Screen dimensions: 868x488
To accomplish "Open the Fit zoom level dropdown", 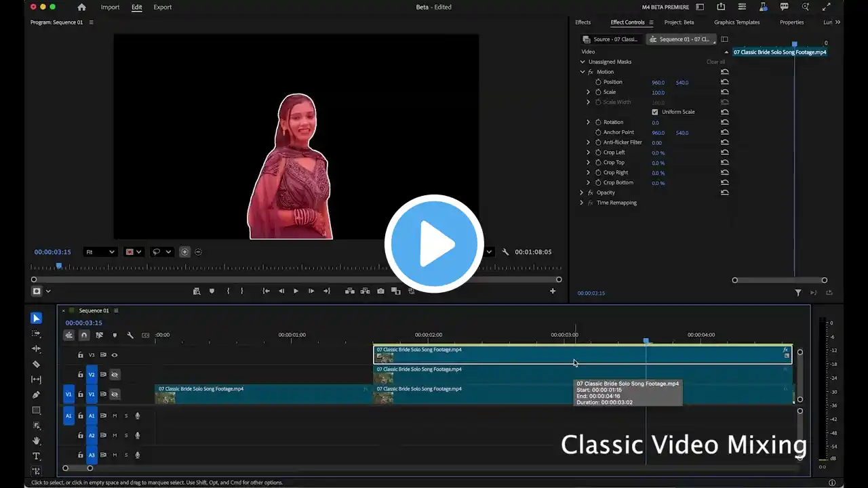I will tap(100, 252).
